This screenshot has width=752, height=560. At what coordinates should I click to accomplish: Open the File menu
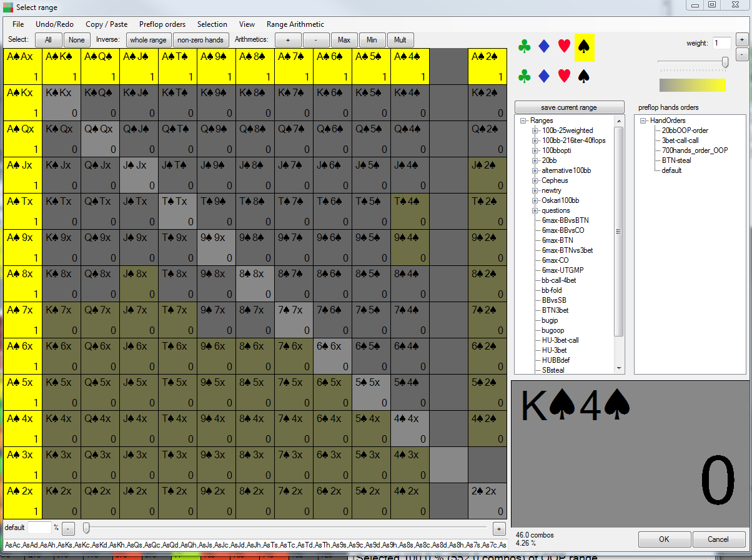tap(18, 24)
